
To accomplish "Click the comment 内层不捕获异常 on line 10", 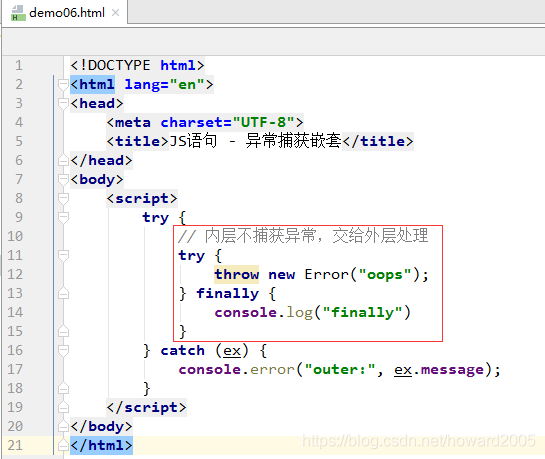I will [x=303, y=236].
